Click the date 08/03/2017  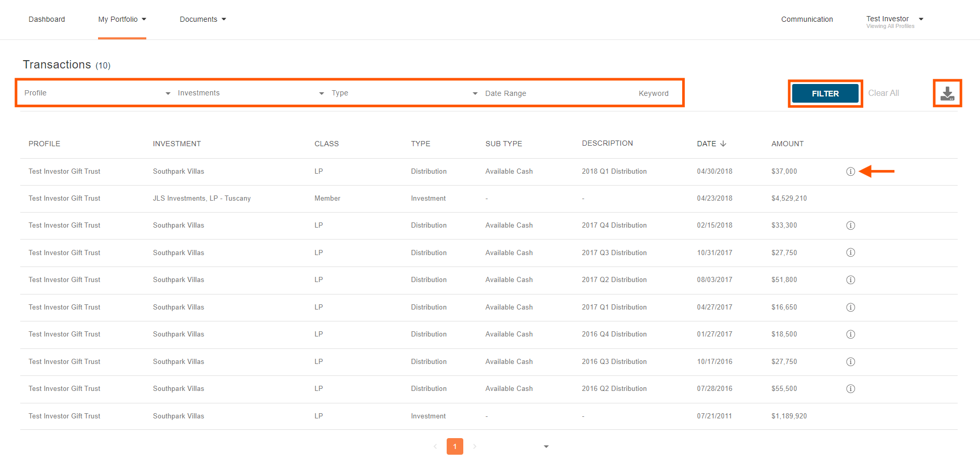click(x=714, y=280)
